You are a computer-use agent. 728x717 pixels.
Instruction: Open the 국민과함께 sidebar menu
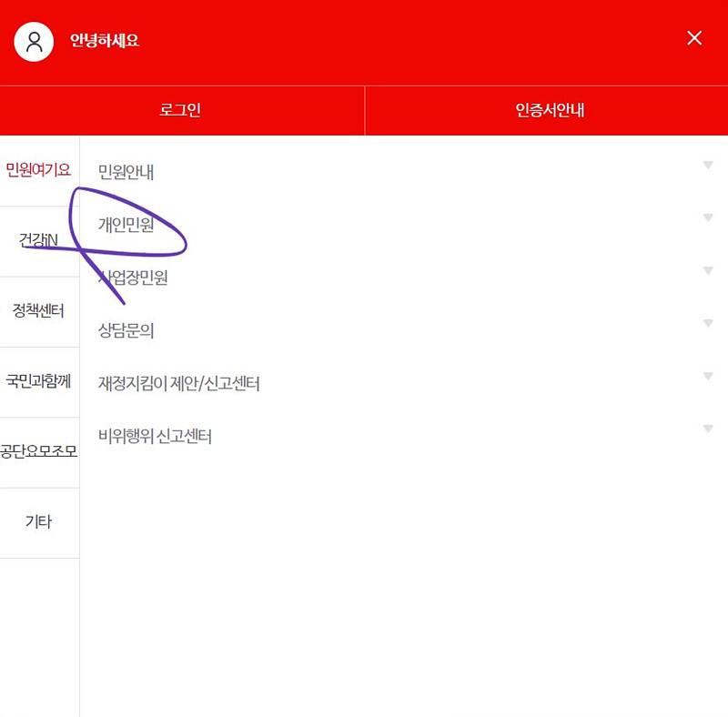pyautogui.click(x=39, y=382)
